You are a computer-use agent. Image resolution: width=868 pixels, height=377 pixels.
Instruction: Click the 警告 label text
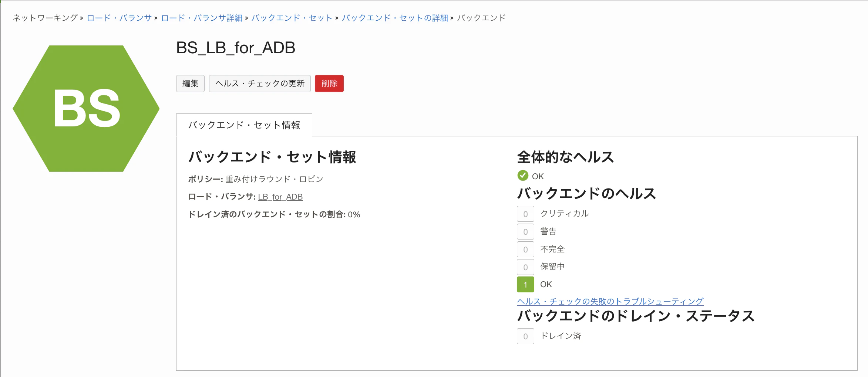point(548,231)
